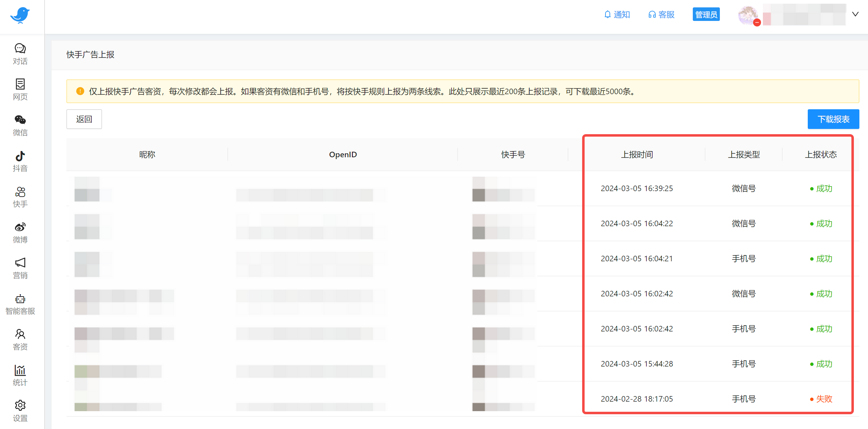Open the 统计 statistics chart icon
Image resolution: width=868 pixels, height=429 pixels.
(x=20, y=375)
